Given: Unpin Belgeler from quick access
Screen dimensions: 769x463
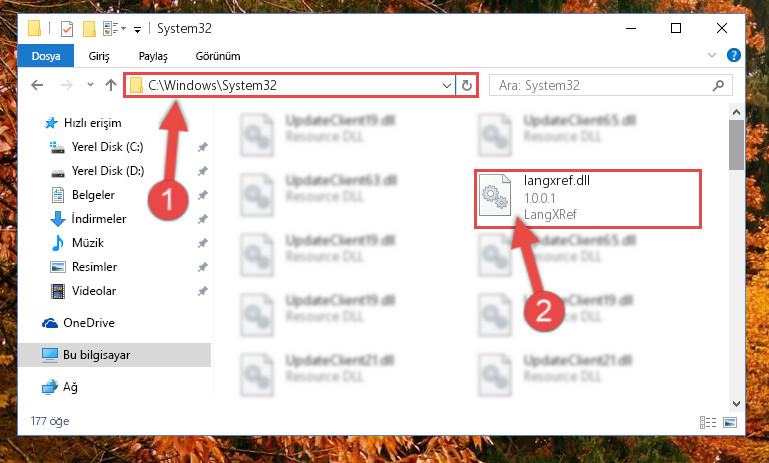Looking at the screenshot, I should pyautogui.click(x=202, y=195).
